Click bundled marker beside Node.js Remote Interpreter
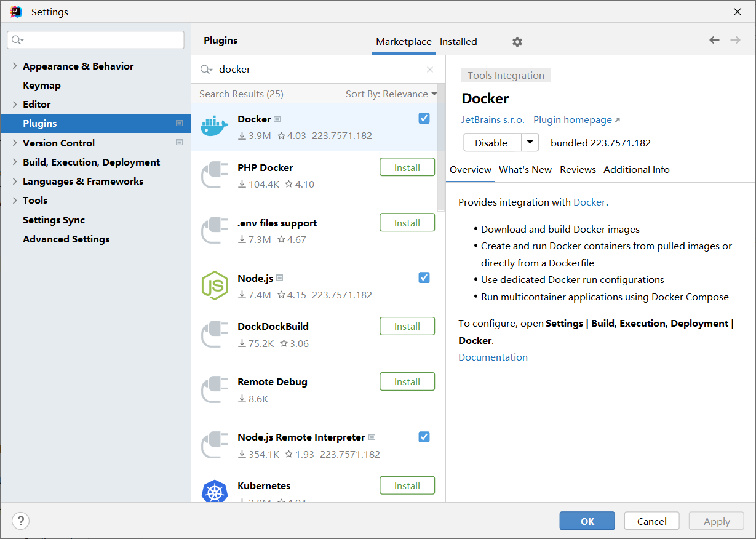Viewport: 756px width, 539px height. 372,437
